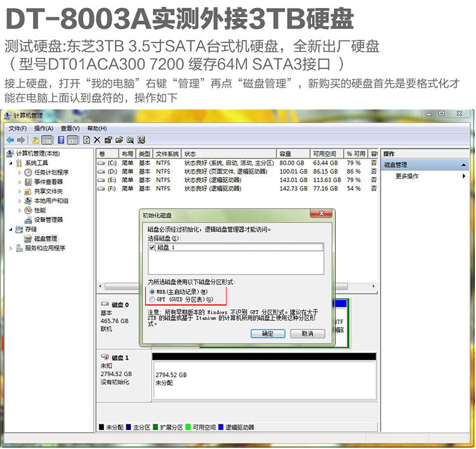Click the 事件查看器 icon in tree

(x=28, y=182)
